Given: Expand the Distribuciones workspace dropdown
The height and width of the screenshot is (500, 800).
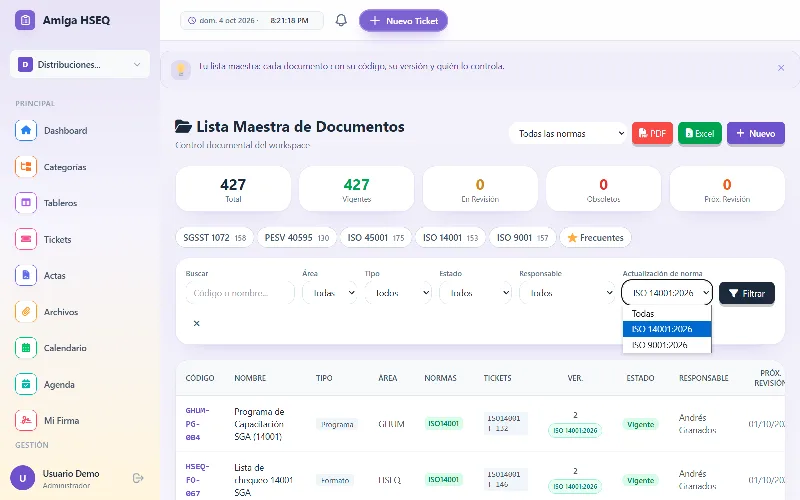Looking at the screenshot, I should [x=80, y=64].
